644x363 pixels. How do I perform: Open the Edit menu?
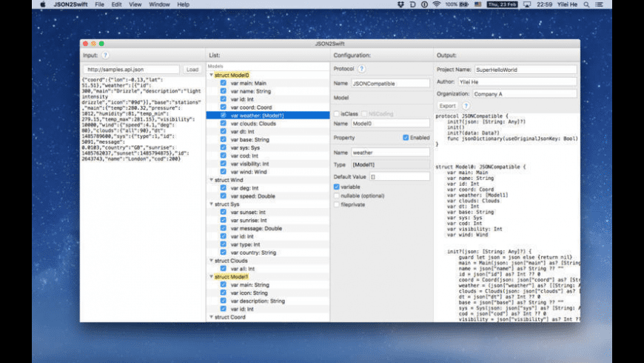[x=117, y=4]
